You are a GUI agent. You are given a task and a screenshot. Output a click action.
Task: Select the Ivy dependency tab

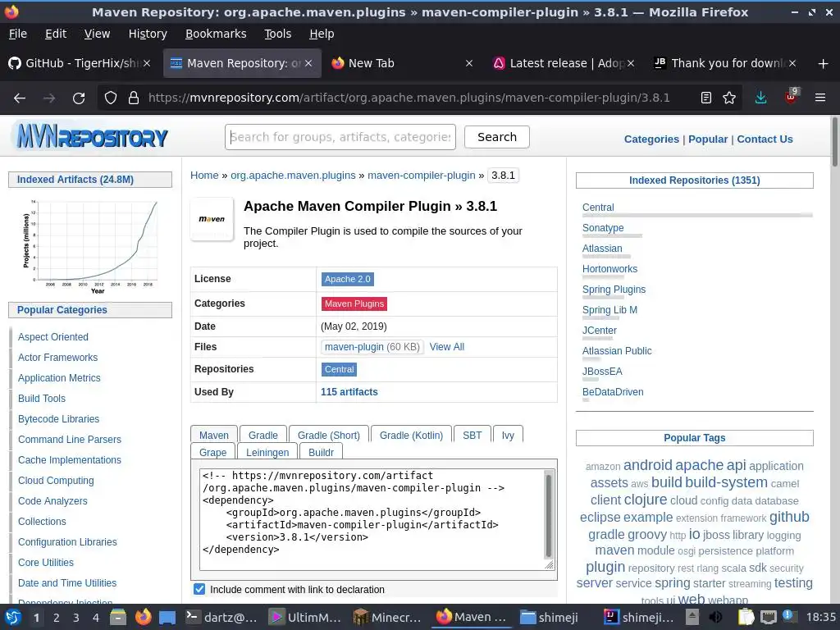coord(508,435)
